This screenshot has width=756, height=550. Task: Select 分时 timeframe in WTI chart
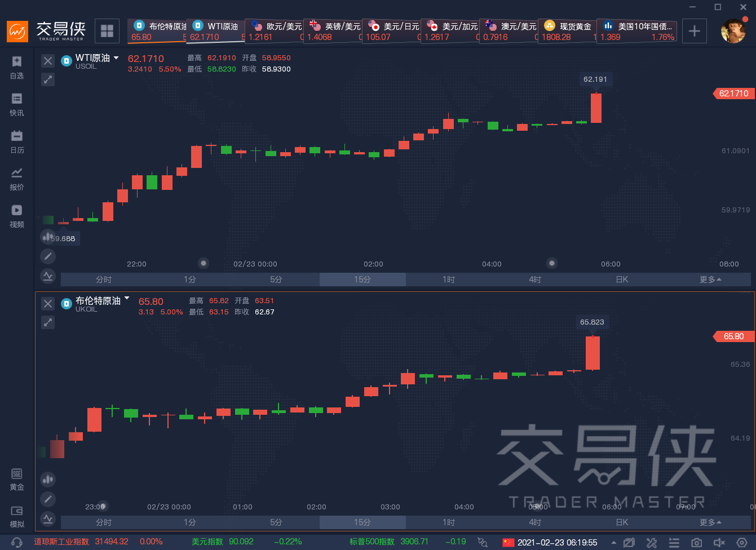tap(104, 280)
